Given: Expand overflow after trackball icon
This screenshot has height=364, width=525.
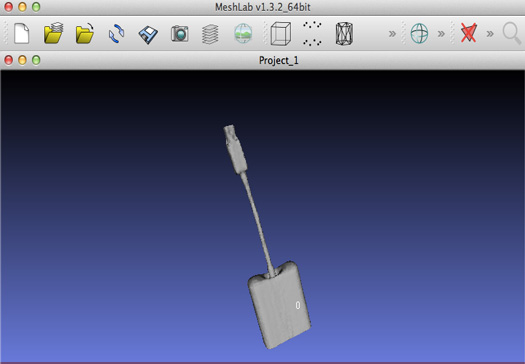Looking at the screenshot, I should click(441, 33).
